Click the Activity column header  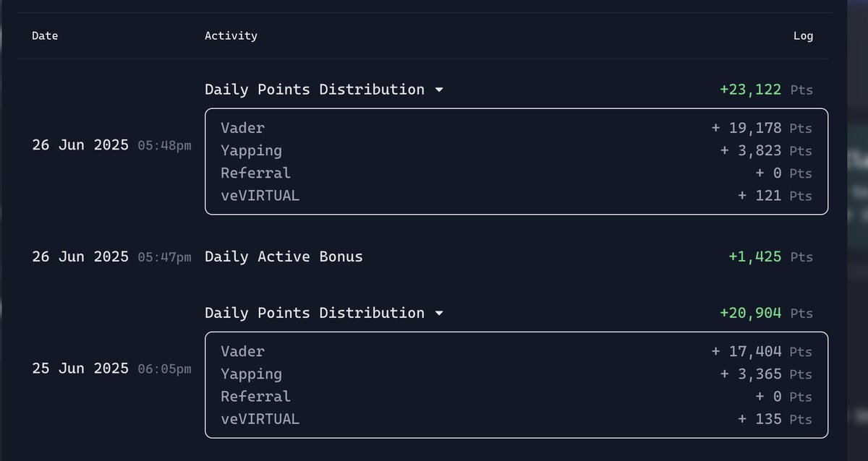point(231,35)
